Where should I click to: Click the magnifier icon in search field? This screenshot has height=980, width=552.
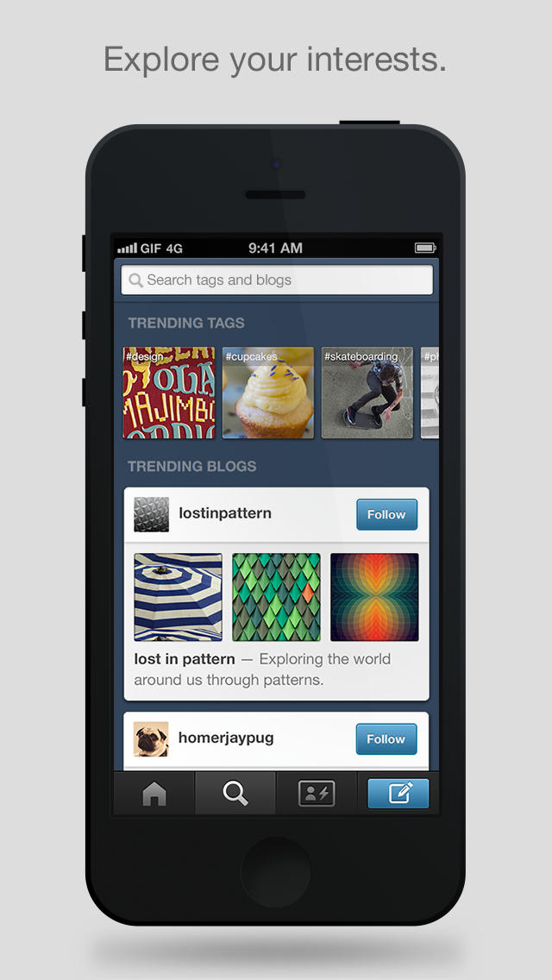coord(135,280)
